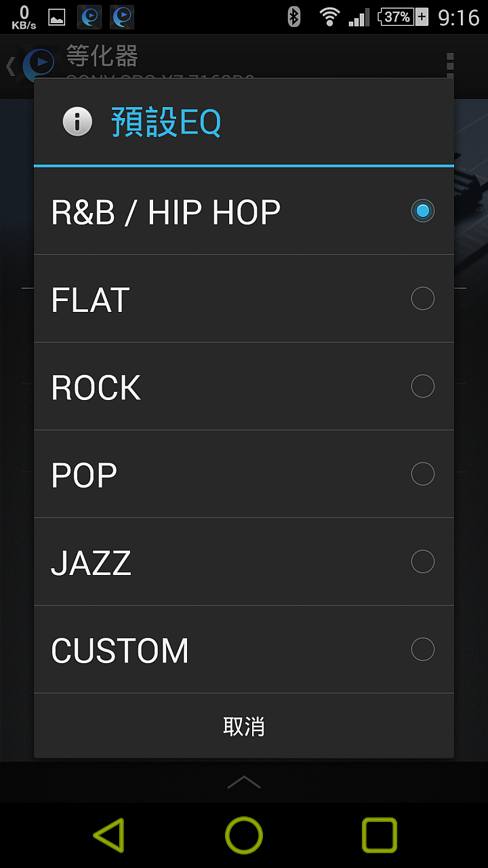Expand the bottom panel up chevron

click(x=244, y=782)
